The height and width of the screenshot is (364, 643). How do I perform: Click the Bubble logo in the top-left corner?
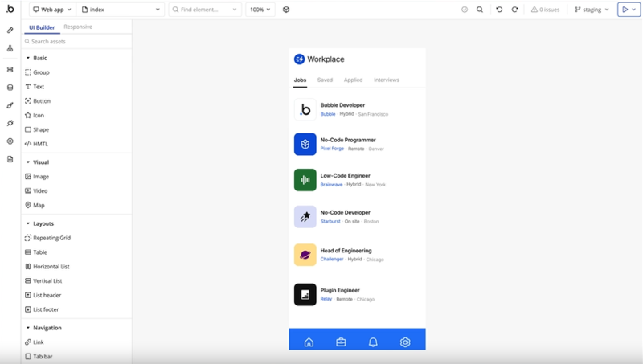point(10,10)
